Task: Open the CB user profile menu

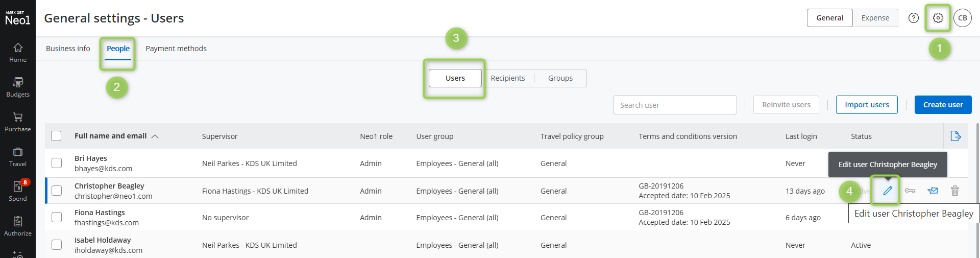Action: coord(962,18)
